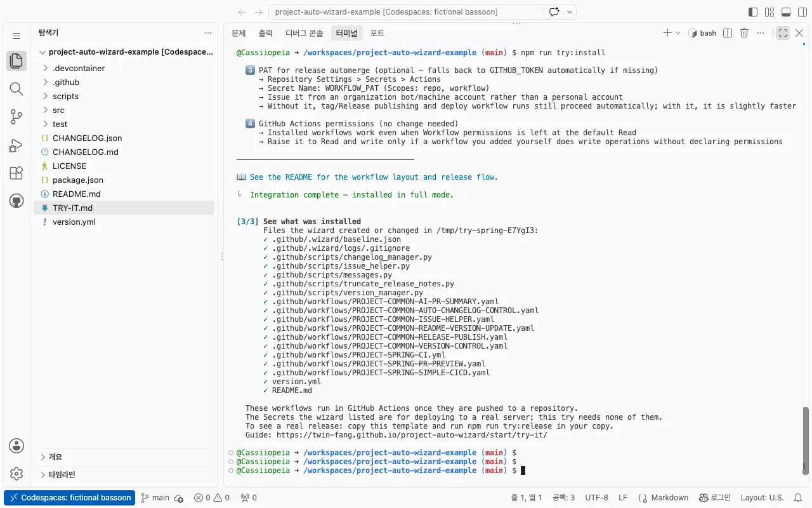Toggle maximized panel size

pyautogui.click(x=783, y=33)
